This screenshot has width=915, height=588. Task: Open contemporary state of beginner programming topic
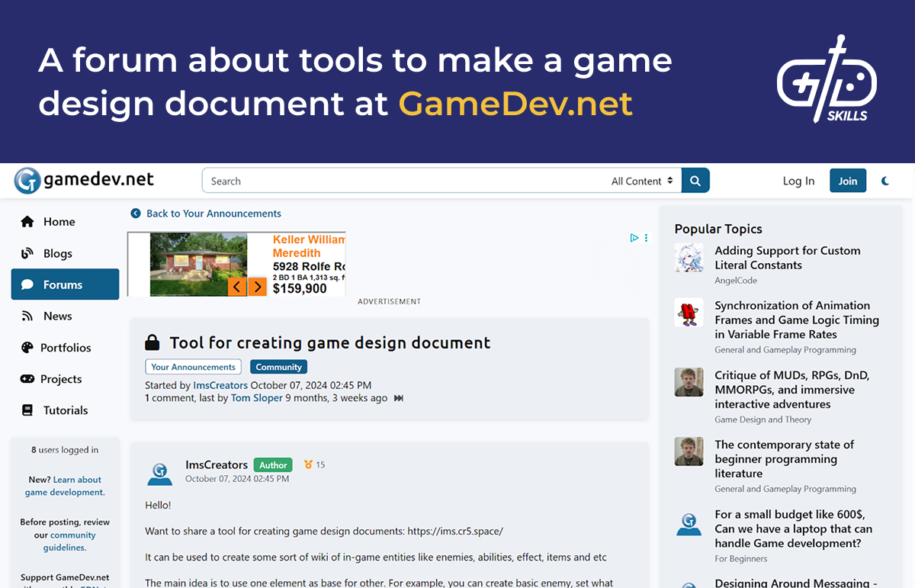(x=785, y=459)
